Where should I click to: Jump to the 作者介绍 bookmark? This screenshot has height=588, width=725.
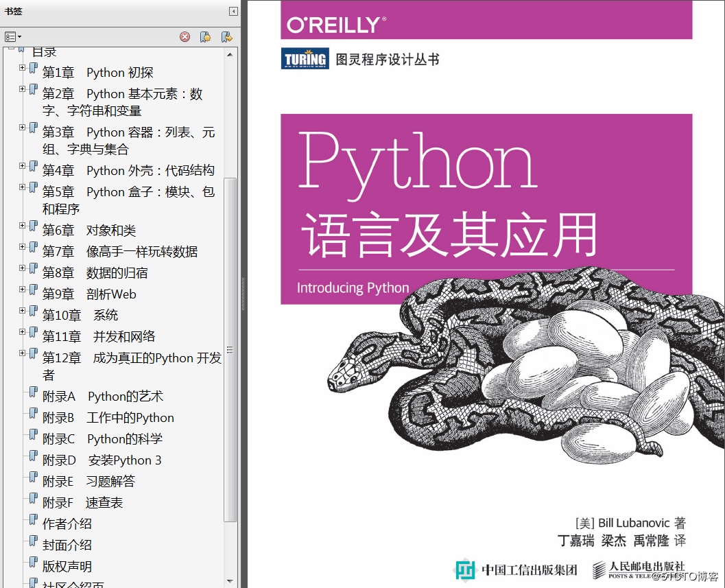coord(67,524)
